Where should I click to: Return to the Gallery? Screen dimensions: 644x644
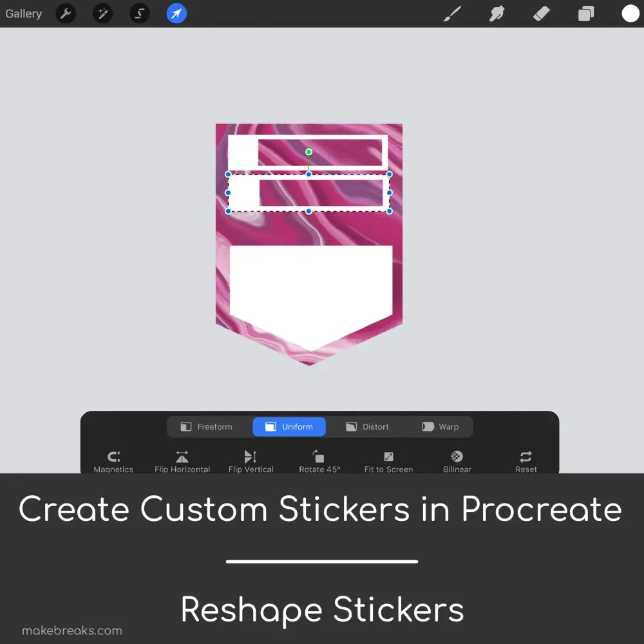[23, 14]
